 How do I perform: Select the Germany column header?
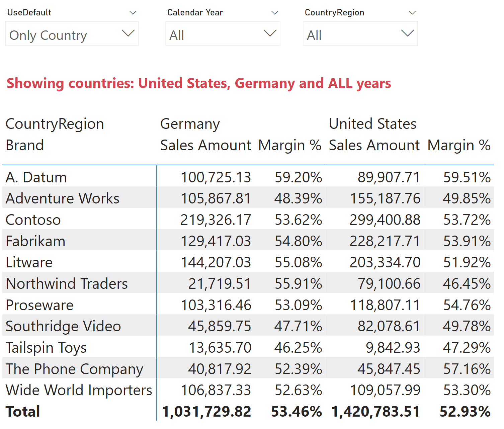(x=190, y=123)
